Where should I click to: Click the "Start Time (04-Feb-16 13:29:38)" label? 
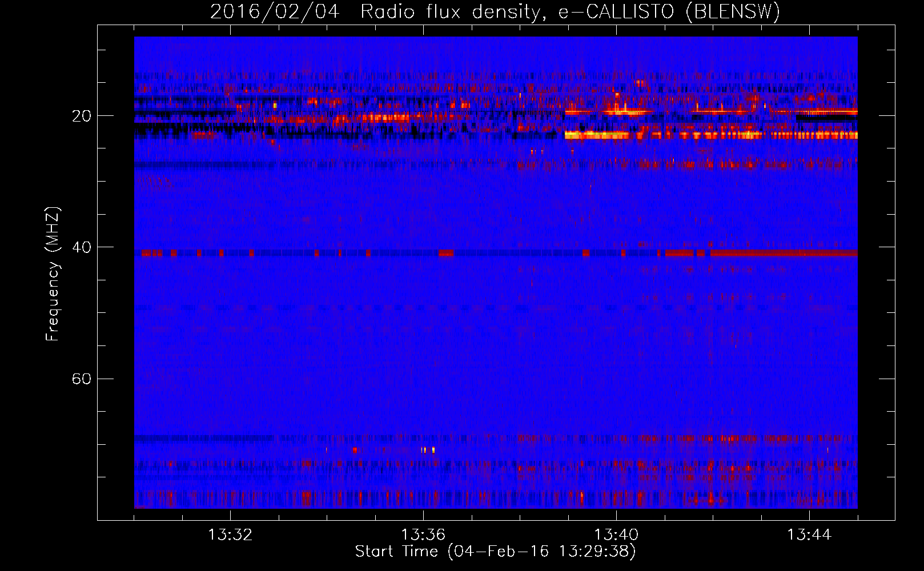(x=495, y=552)
